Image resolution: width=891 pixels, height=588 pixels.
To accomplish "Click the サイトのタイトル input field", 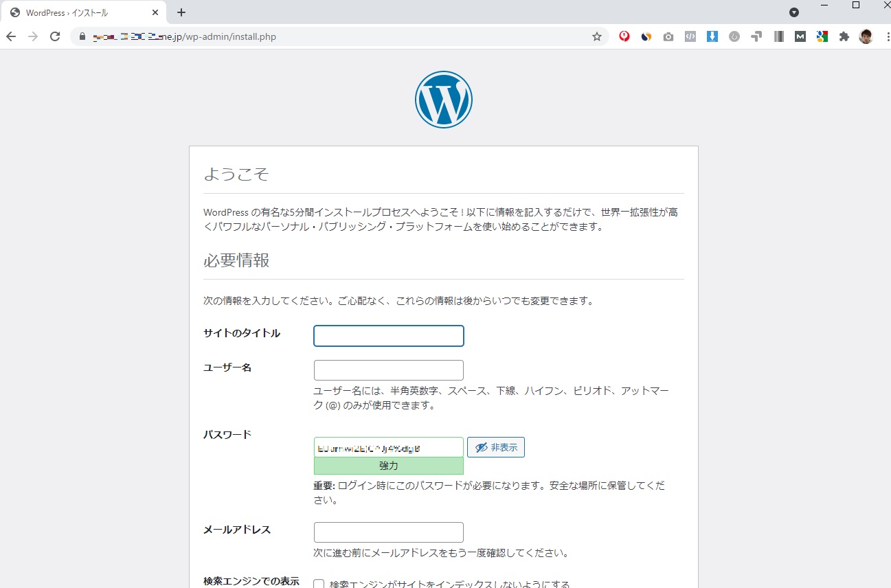I will tap(388, 336).
